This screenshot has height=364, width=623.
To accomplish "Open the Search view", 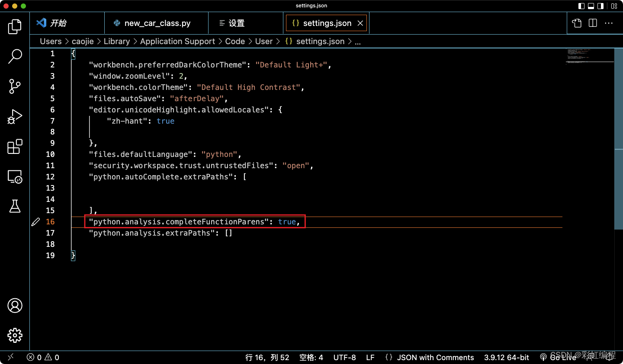I will click(15, 56).
